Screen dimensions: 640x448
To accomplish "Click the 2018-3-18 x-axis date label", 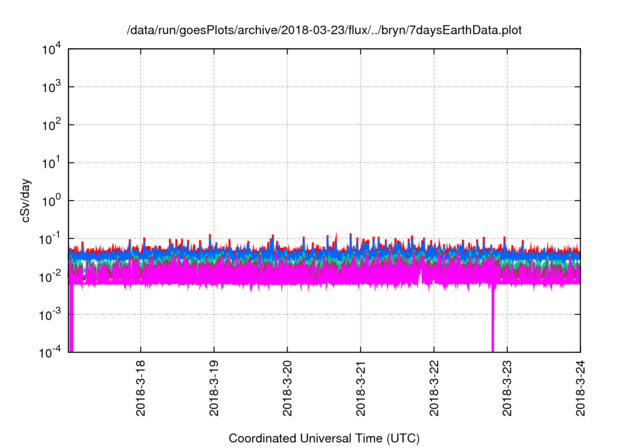I will (x=140, y=388).
